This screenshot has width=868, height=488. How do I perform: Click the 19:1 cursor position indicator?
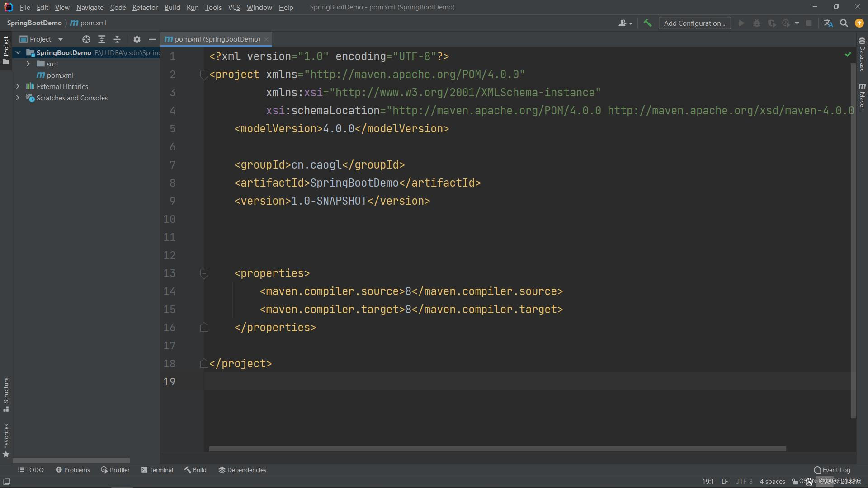708,482
